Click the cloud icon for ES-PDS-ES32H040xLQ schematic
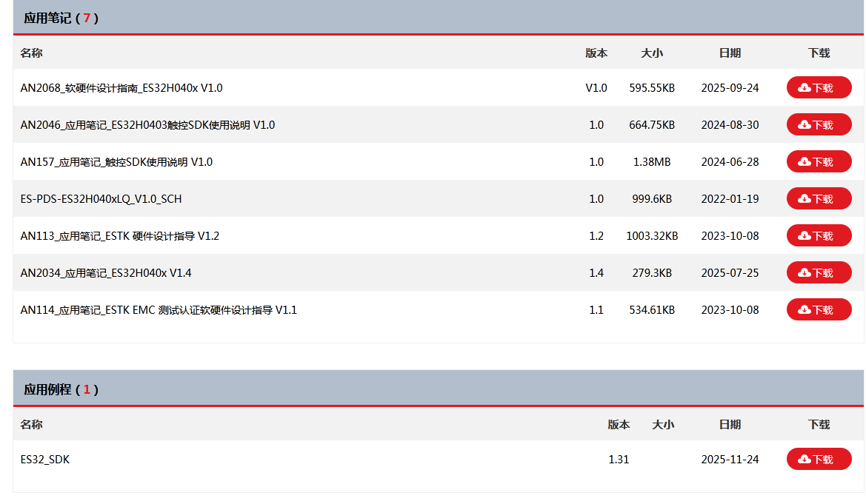This screenshot has width=866, height=504. [x=803, y=198]
